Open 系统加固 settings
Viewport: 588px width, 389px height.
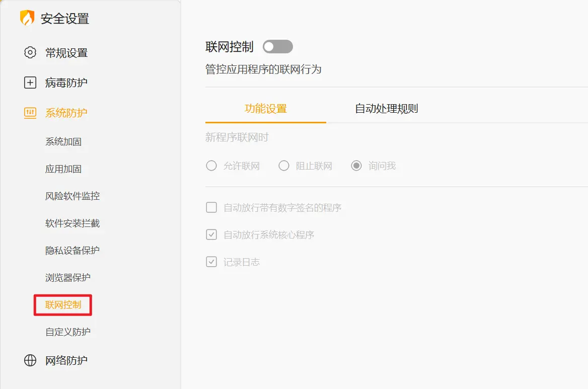63,142
